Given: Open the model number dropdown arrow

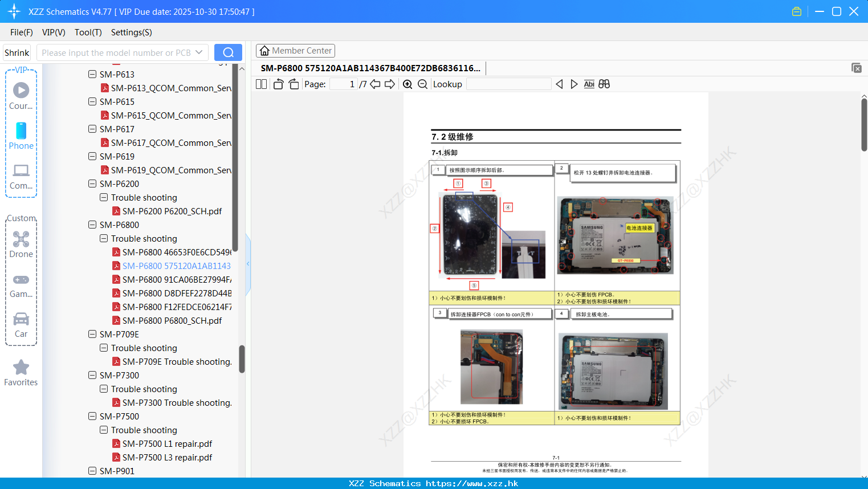Looking at the screenshot, I should [x=199, y=52].
